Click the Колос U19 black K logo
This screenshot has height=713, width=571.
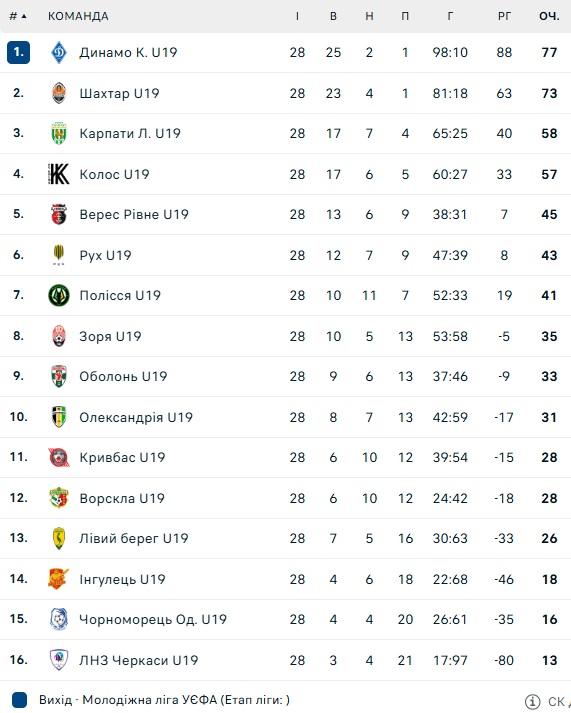click(x=59, y=174)
